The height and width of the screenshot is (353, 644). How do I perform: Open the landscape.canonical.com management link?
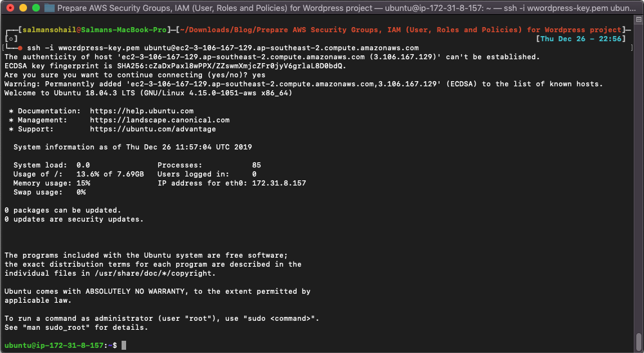(160, 120)
